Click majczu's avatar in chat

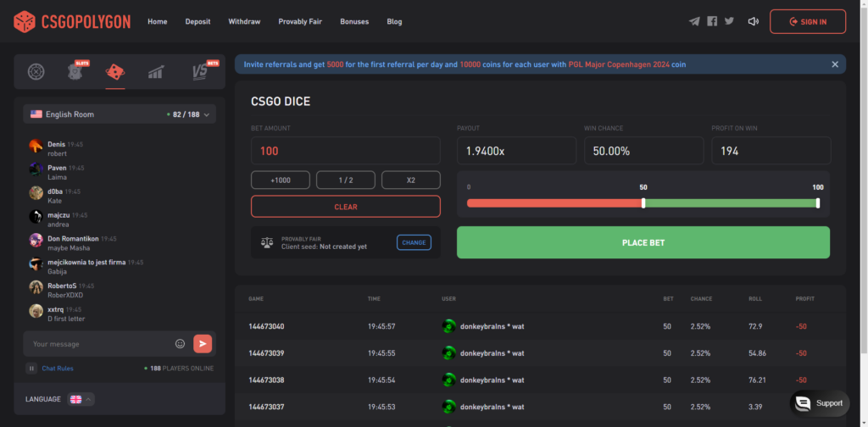[36, 217]
